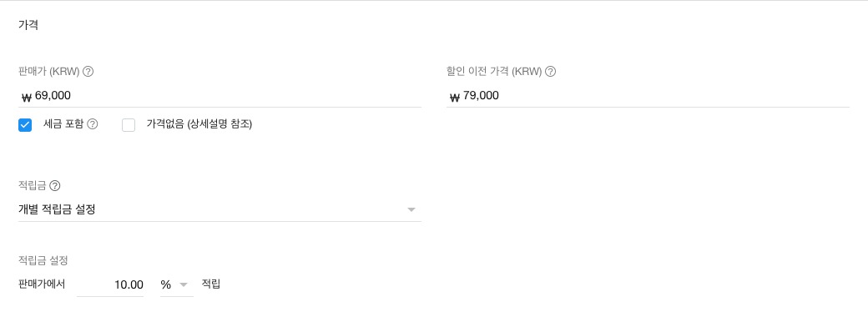Click the 10.00 적립 rate input

[110, 285]
